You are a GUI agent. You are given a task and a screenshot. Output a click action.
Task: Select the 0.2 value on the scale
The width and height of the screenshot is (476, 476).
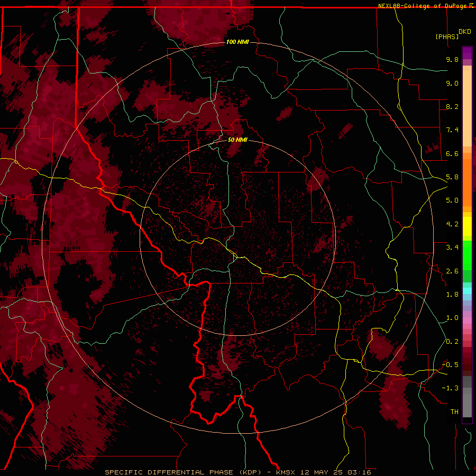[x=452, y=342]
